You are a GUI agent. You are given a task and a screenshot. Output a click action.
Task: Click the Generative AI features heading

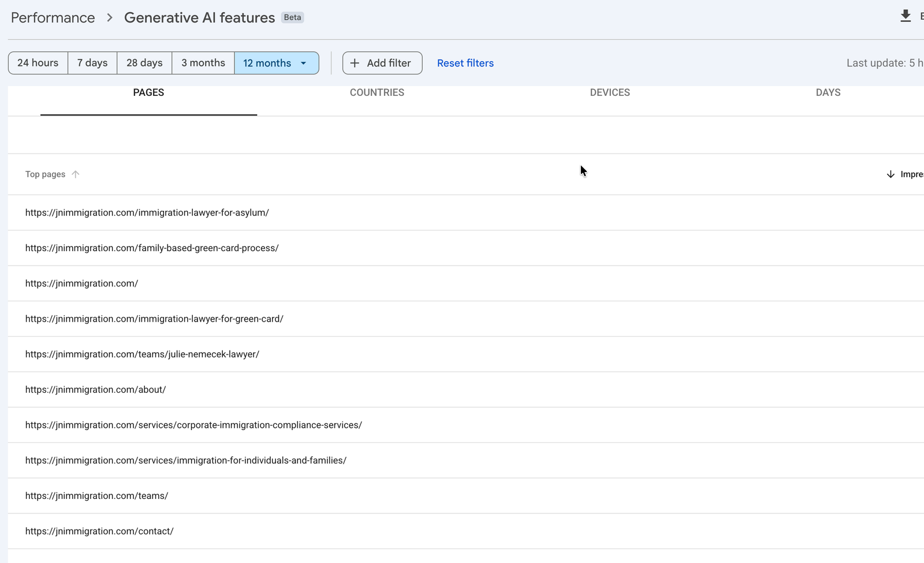pos(199,18)
